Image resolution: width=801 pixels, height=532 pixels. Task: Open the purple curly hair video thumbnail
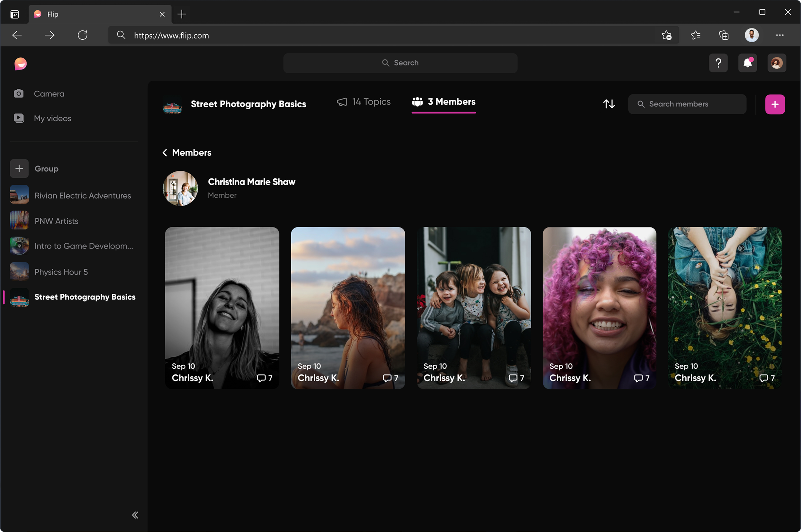[599, 307]
